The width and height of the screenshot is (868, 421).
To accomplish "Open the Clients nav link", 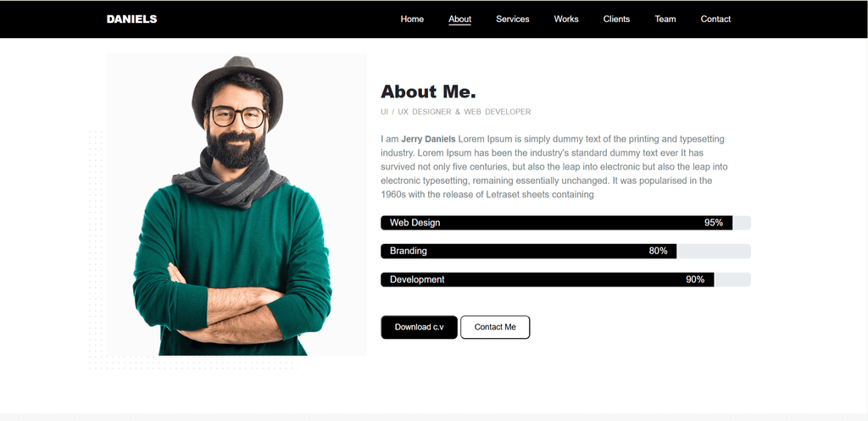I will (x=616, y=19).
